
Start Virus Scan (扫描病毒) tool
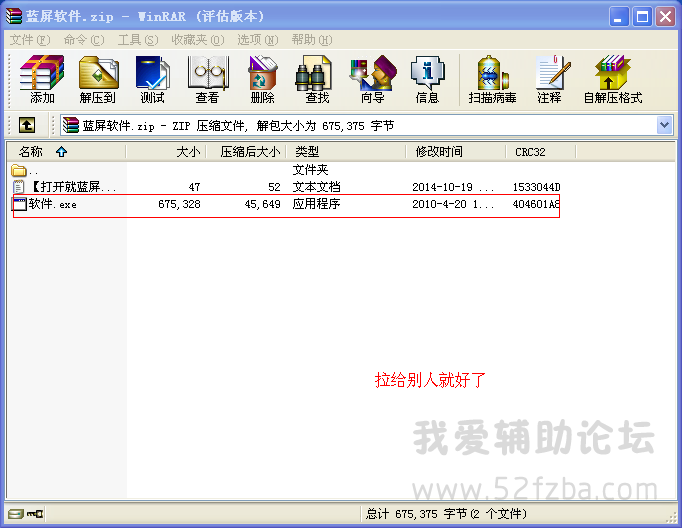492,79
